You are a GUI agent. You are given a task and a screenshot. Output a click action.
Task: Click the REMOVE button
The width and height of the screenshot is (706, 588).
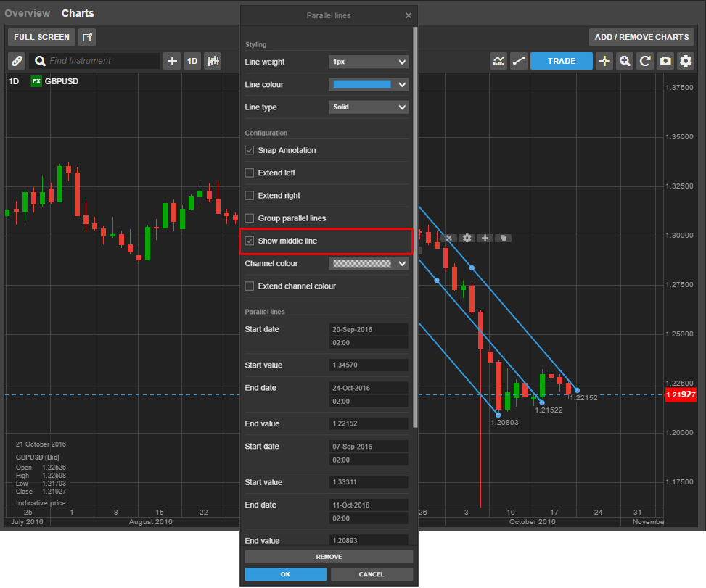click(x=329, y=557)
